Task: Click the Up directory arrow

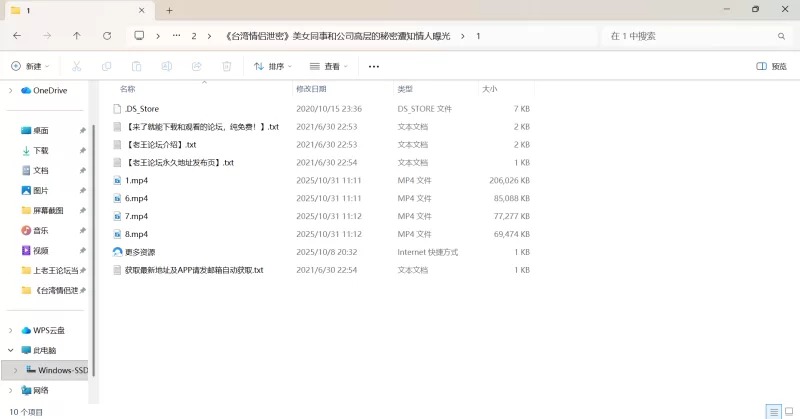Action: (77, 36)
